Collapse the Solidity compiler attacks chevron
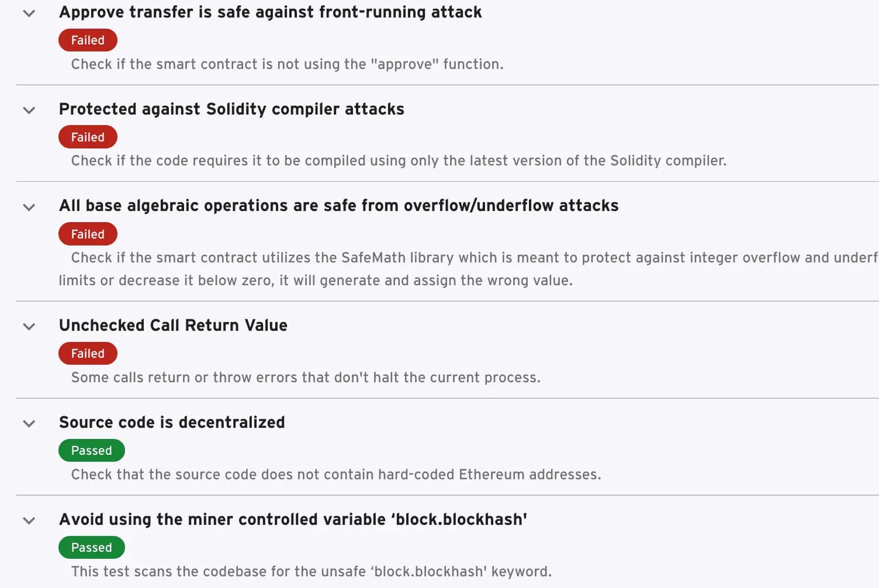 click(x=29, y=110)
